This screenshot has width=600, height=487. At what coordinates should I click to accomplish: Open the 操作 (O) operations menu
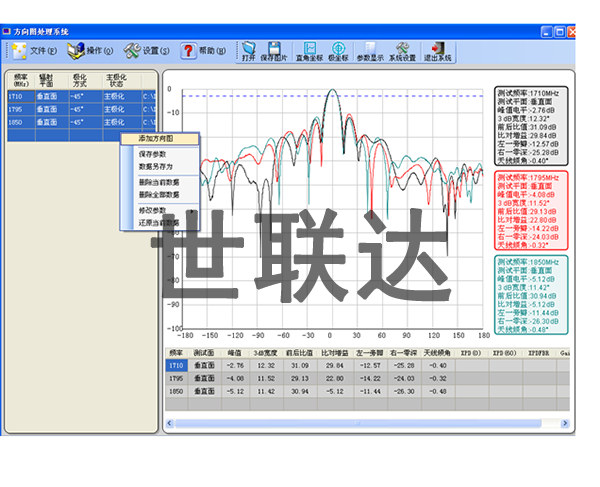99,50
